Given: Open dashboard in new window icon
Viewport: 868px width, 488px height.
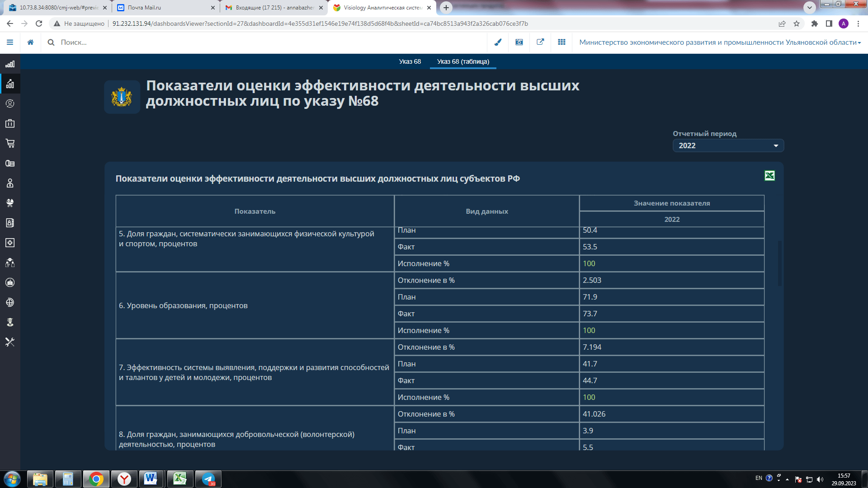Looking at the screenshot, I should point(540,42).
